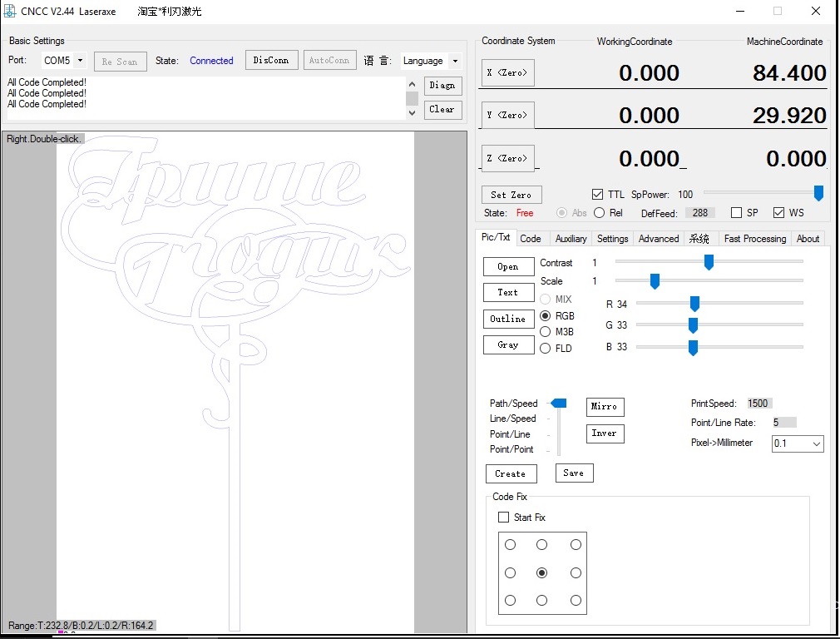Open the Settings tab
Image resolution: width=840 pixels, height=639 pixels.
(x=612, y=239)
